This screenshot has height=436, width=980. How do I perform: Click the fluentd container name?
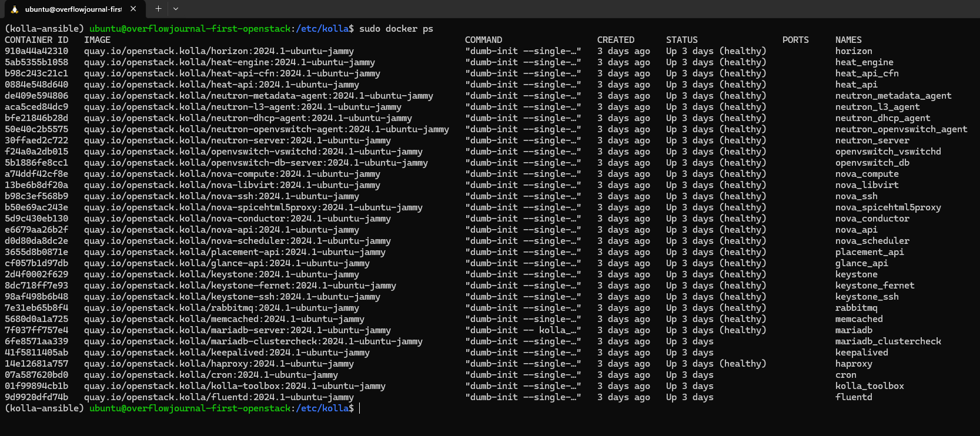tap(854, 397)
